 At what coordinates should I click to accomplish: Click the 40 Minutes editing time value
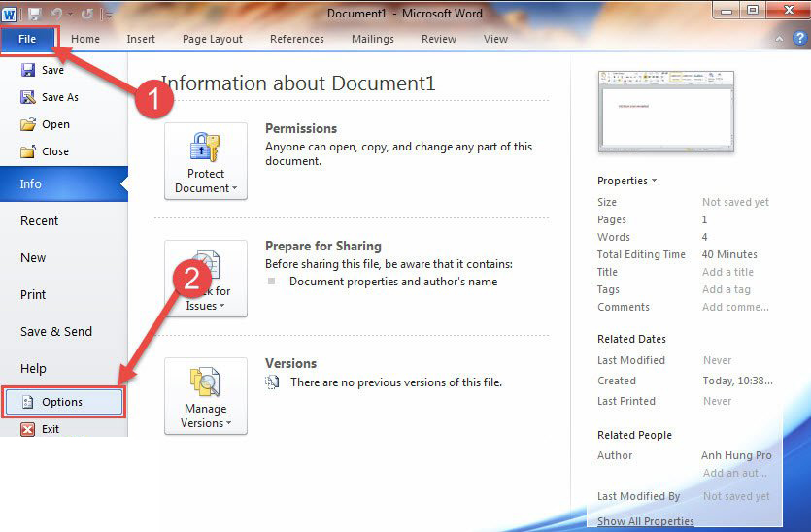click(729, 254)
